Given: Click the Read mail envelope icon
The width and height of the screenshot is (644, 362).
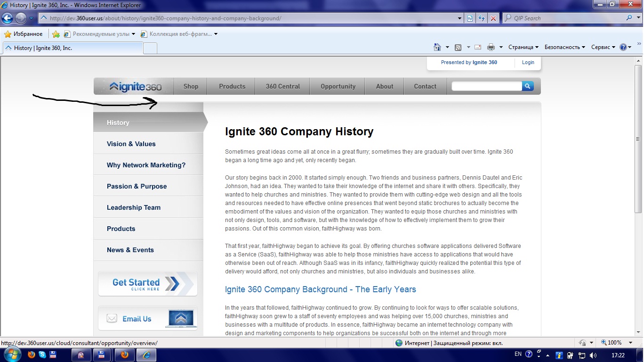Looking at the screenshot, I should point(478,47).
